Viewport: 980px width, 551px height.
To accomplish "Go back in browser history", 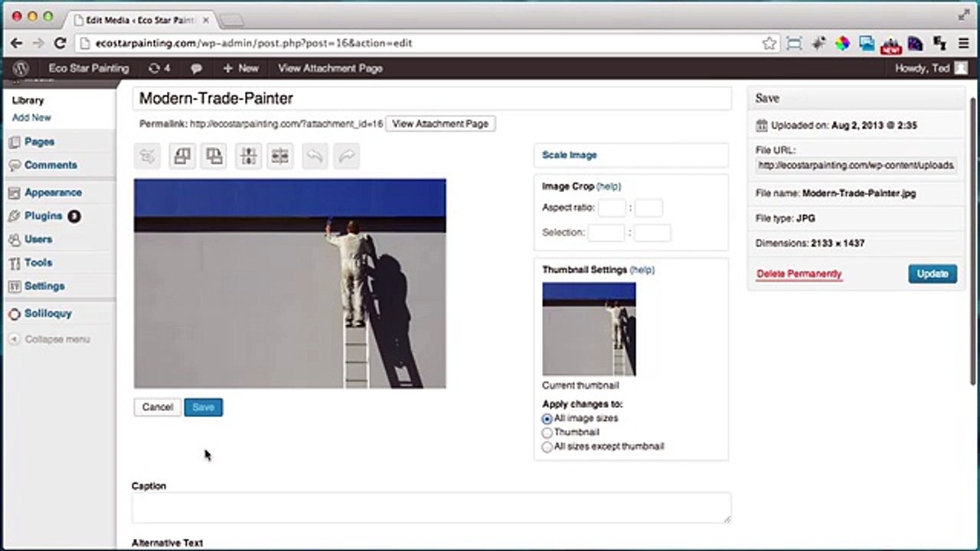I will click(x=17, y=44).
